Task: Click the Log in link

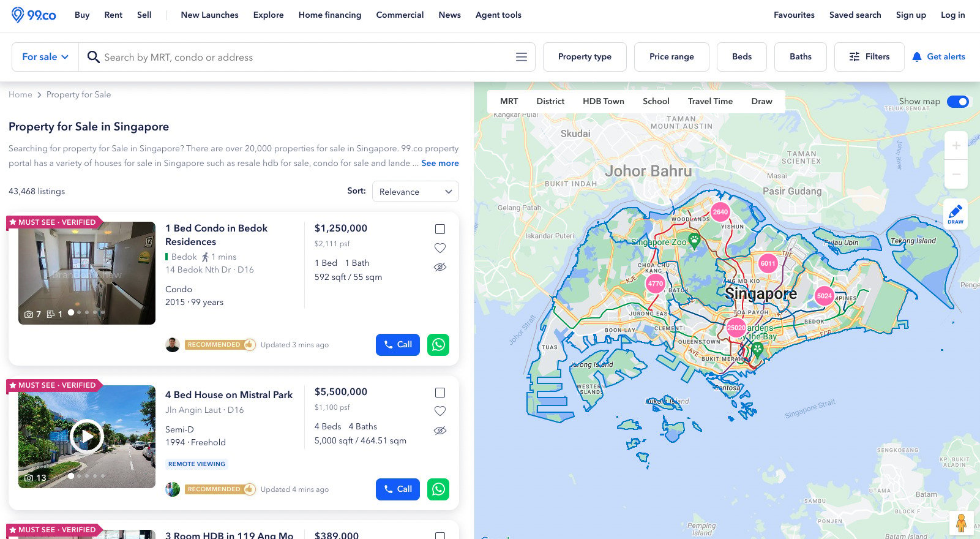Action: [x=952, y=15]
